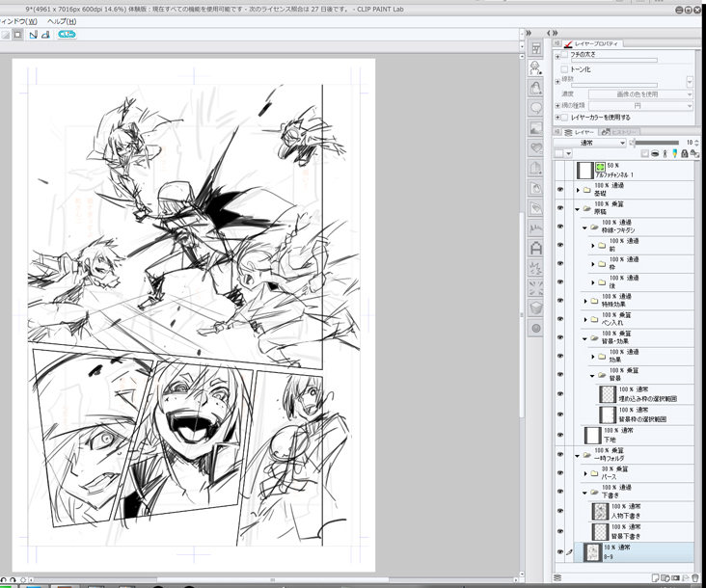Click the landscape image material icon
Image resolution: width=706 pixels, height=588 pixels.
536,127
